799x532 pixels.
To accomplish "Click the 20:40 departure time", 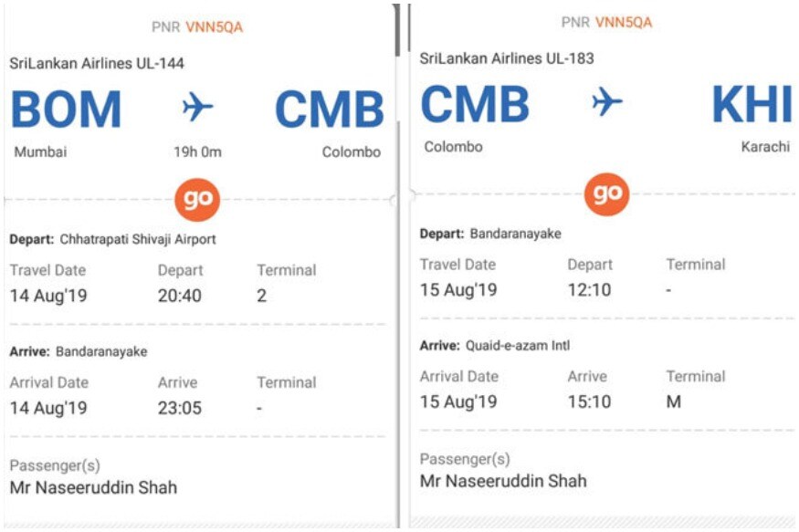I will coord(179,296).
